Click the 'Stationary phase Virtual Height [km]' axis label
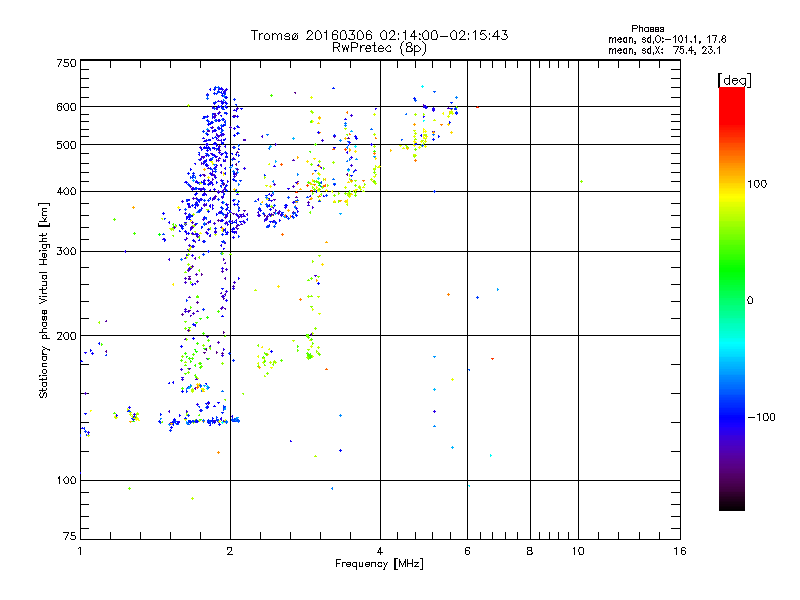 [44, 300]
